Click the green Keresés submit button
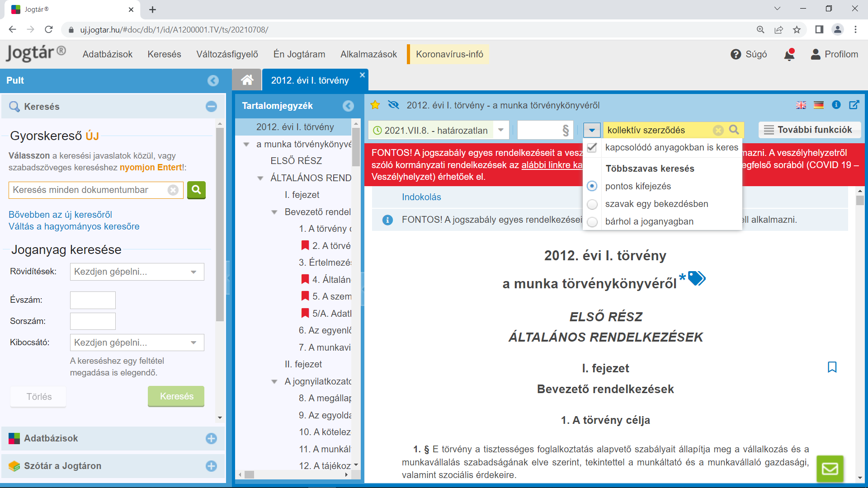 click(176, 396)
